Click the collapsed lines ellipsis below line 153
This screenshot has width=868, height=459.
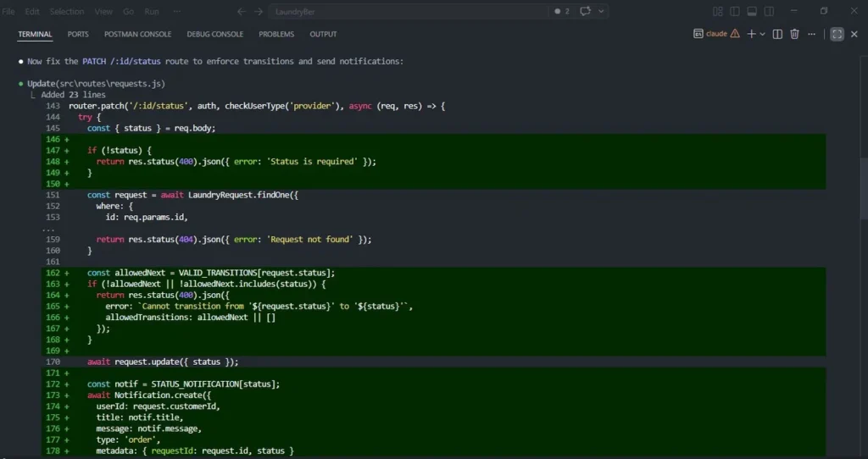pos(48,229)
